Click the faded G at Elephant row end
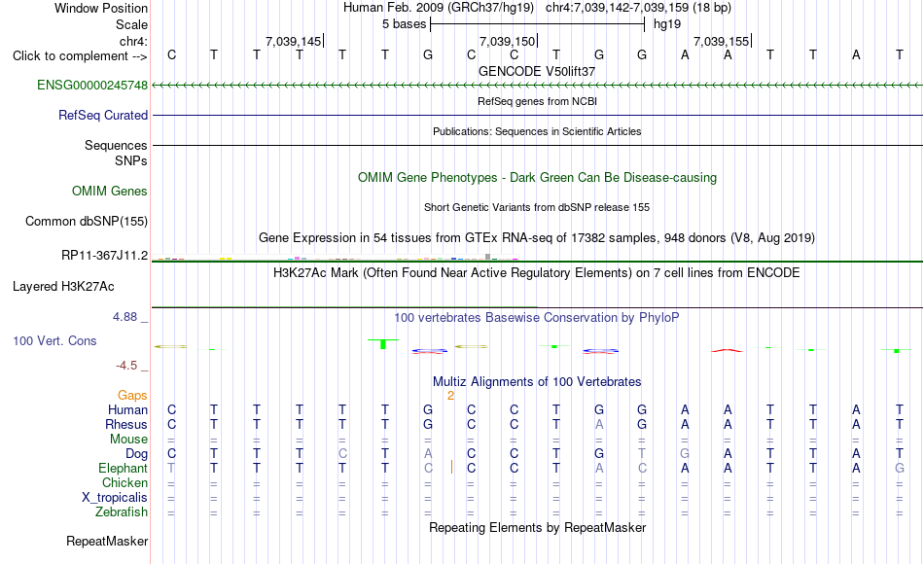 900,469
